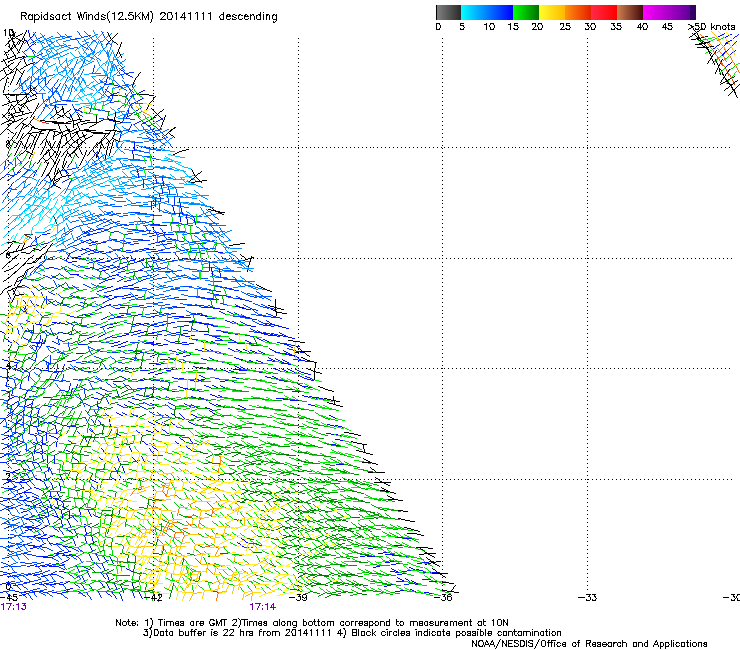Click the red 30-35 knots color segment
Screen dimensions: 740x650
tap(604, 12)
